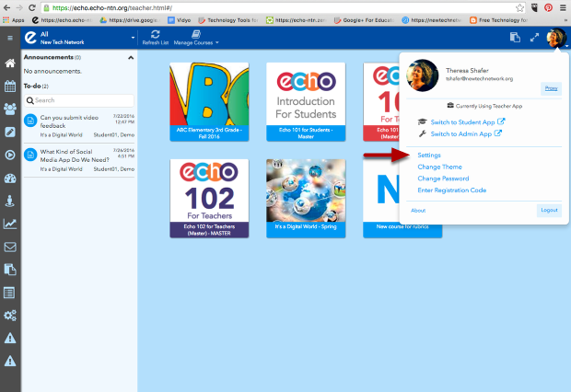Click the small button under the email
571x392 pixels.
[x=551, y=88]
